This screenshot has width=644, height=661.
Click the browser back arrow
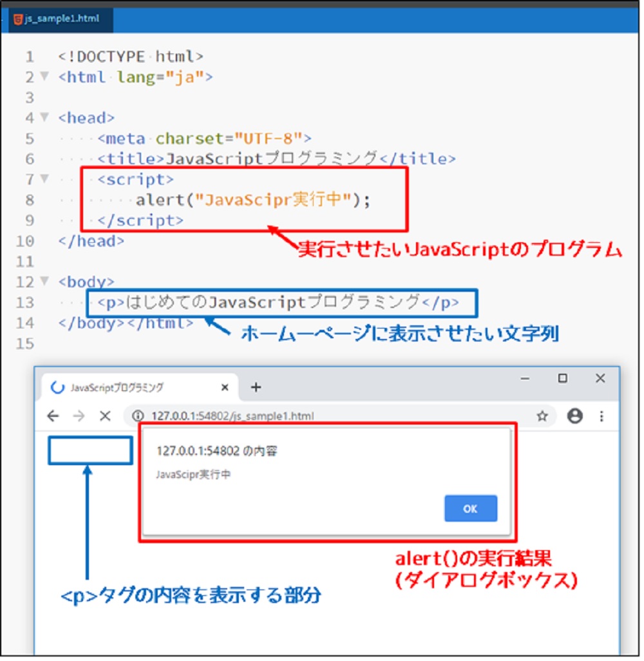[53, 416]
